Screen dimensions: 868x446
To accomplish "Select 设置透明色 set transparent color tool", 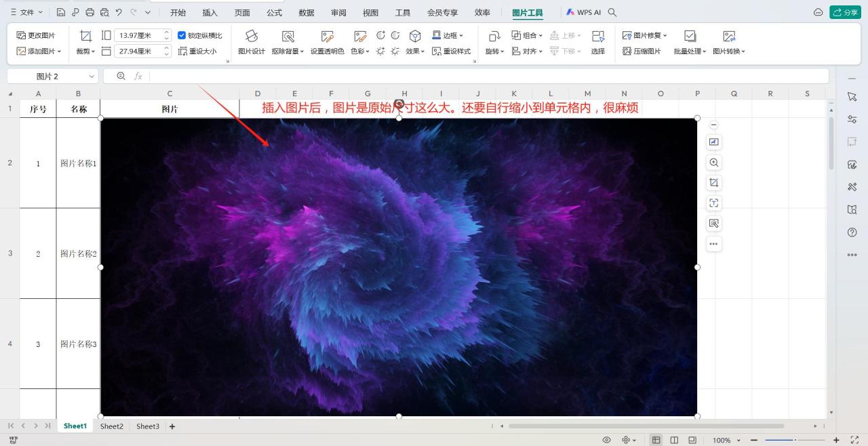I will pos(327,43).
